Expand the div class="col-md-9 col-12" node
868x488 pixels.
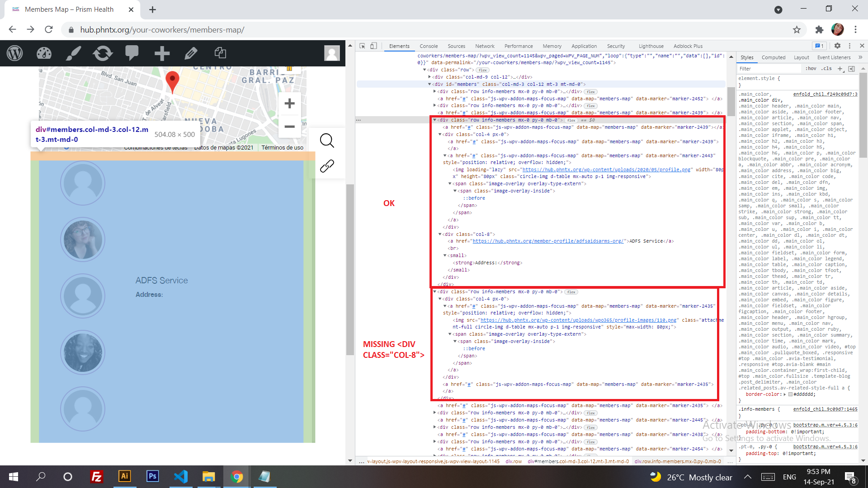[x=429, y=77]
